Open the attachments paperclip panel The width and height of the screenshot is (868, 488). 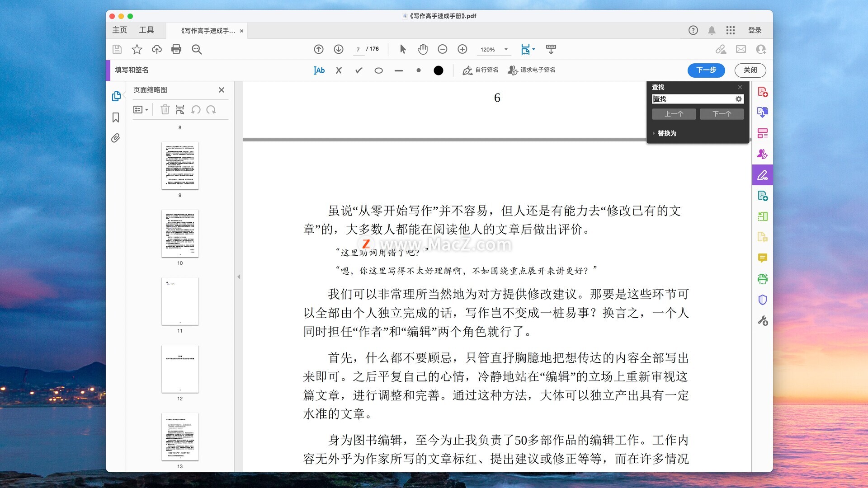point(116,138)
